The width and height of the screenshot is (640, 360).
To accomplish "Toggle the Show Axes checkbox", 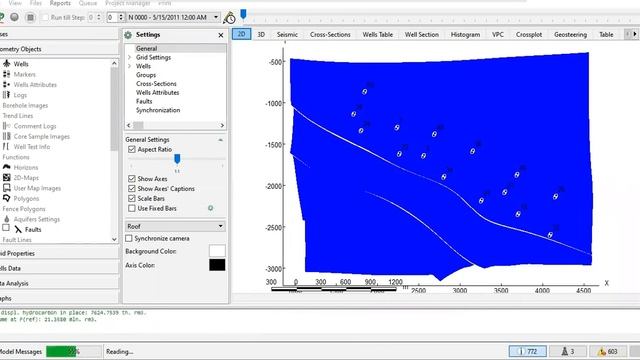I will 131,179.
